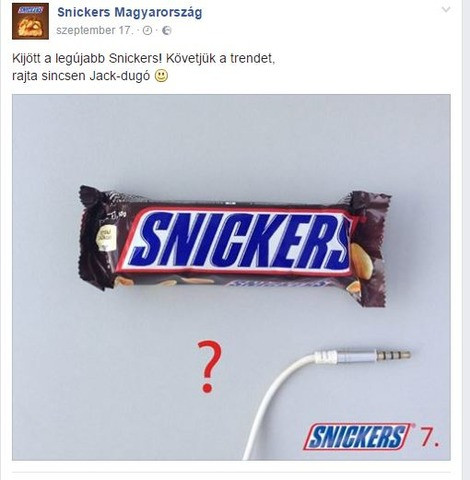Viewport: 470px width, 480px height.
Task: Open the Snickers bar photo
Action: point(231,277)
